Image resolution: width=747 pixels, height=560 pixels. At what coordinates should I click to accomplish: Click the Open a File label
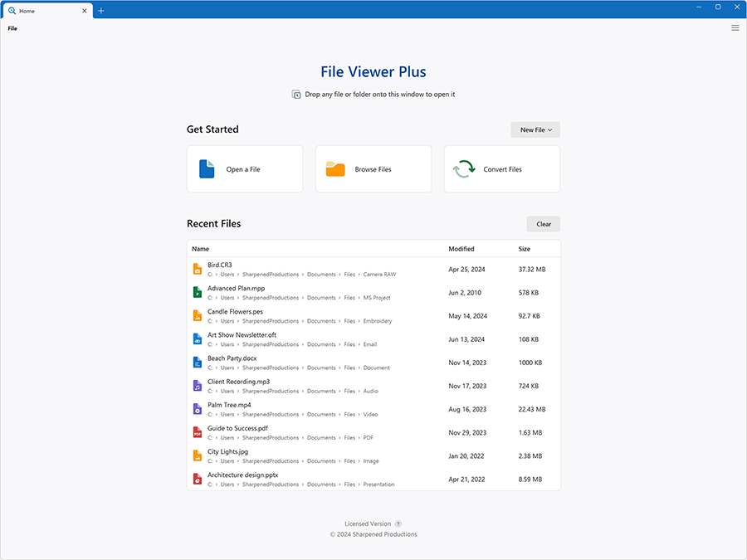coord(243,169)
